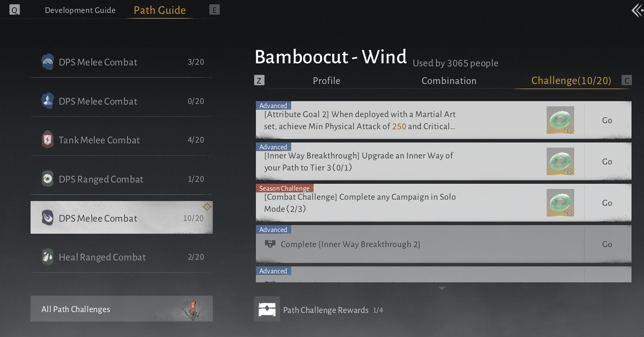Click the Season Challenge tag
The height and width of the screenshot is (337, 644).
(x=284, y=188)
